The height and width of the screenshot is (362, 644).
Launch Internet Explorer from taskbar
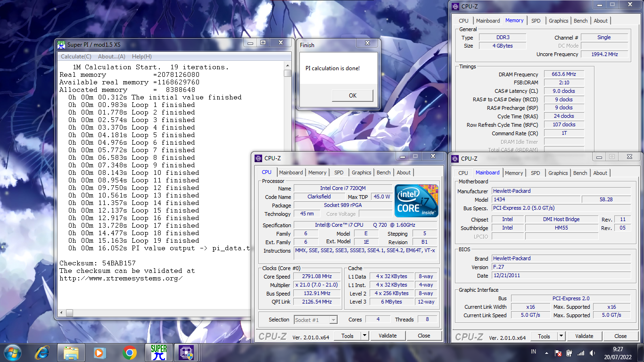pyautogui.click(x=42, y=353)
